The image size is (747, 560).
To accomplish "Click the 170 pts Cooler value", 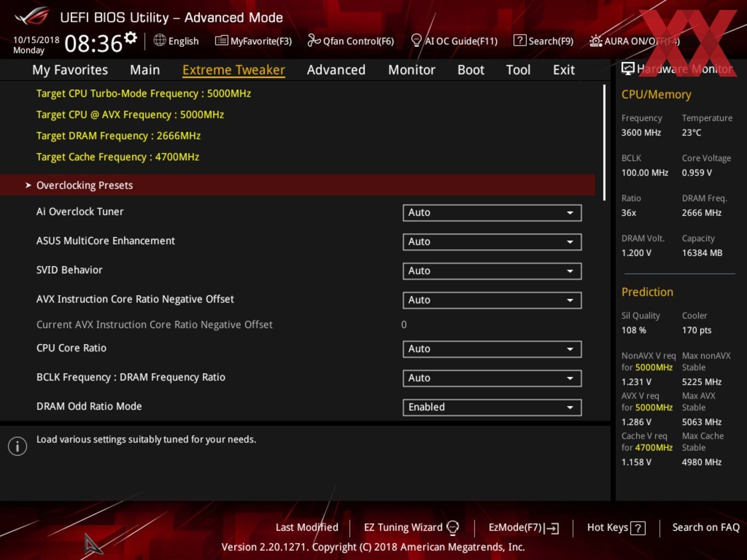I will 696,330.
